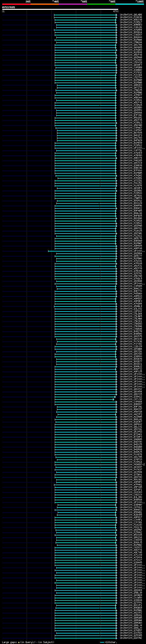Select hit UniRef100_P45960
Viewport: 146px width, 644px height.
pyautogui.click(x=131, y=294)
